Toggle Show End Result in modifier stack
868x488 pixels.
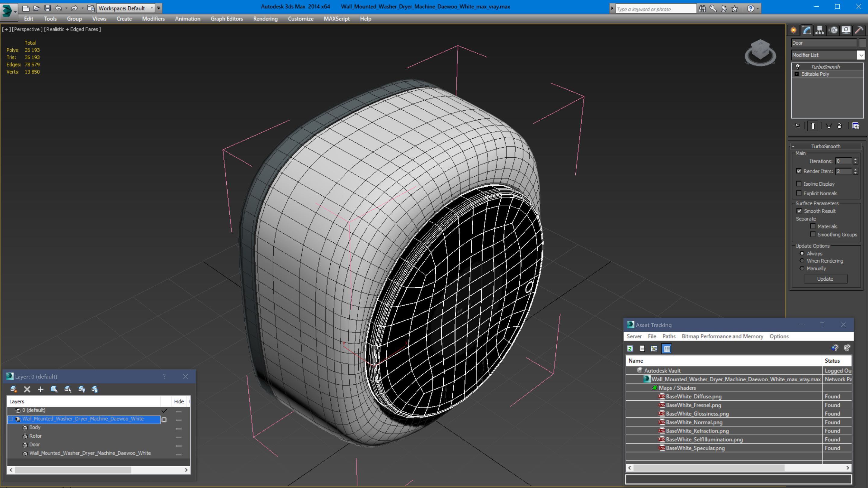pos(813,126)
